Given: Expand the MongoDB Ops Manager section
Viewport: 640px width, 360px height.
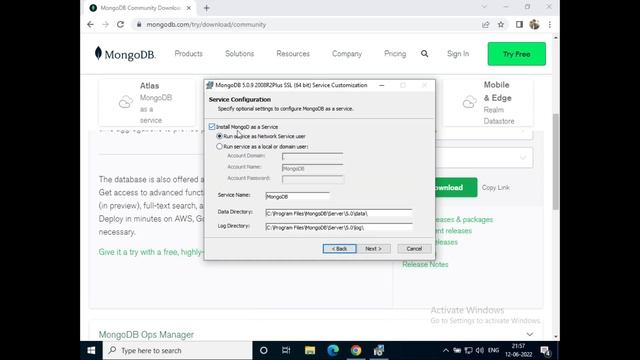Looking at the screenshot, I should point(529,334).
